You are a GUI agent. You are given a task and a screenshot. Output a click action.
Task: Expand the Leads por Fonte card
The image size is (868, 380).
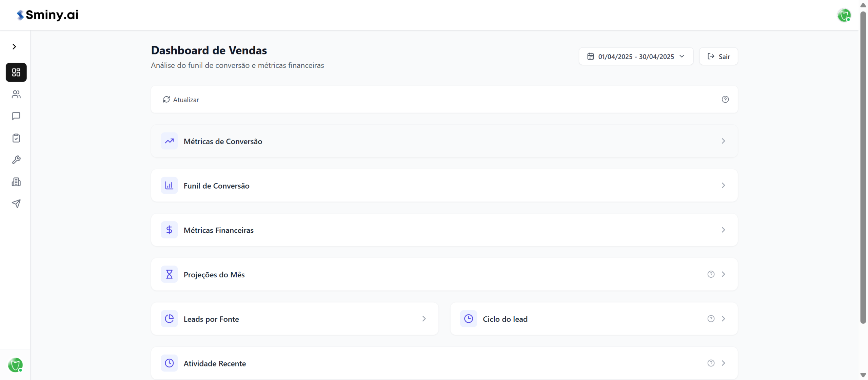click(424, 319)
